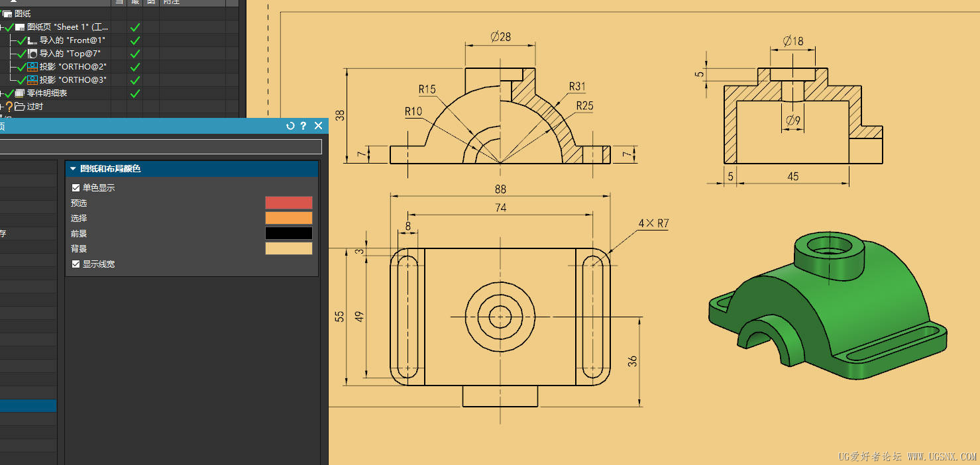Viewport: 980px width, 465px height.
Task: Click the reset icon in the dialog title bar
Action: point(290,126)
